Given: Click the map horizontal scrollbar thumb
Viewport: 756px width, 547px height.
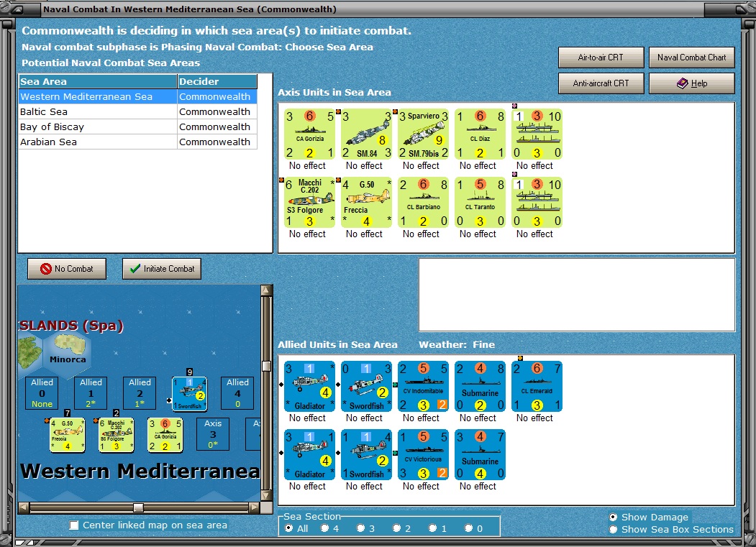Looking at the screenshot, I should pyautogui.click(x=138, y=507).
